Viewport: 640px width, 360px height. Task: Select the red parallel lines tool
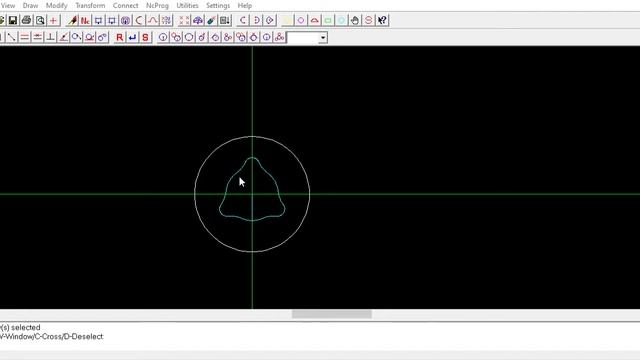(x=24, y=38)
